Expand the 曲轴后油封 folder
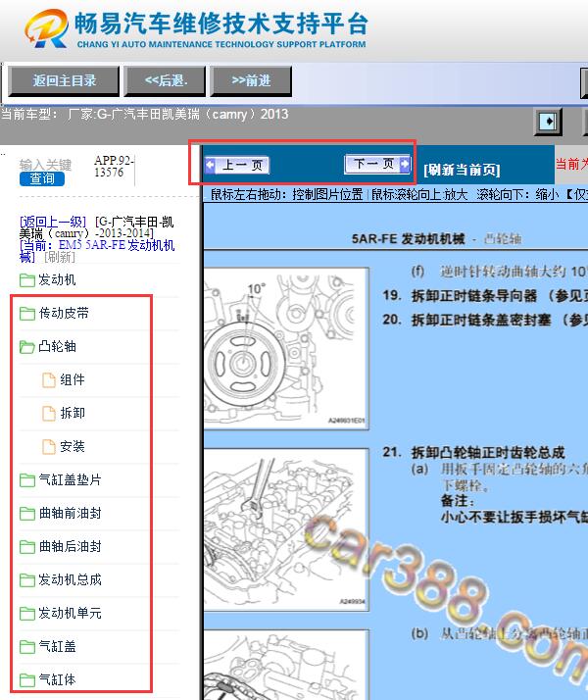The width and height of the screenshot is (588, 700). coord(70,546)
